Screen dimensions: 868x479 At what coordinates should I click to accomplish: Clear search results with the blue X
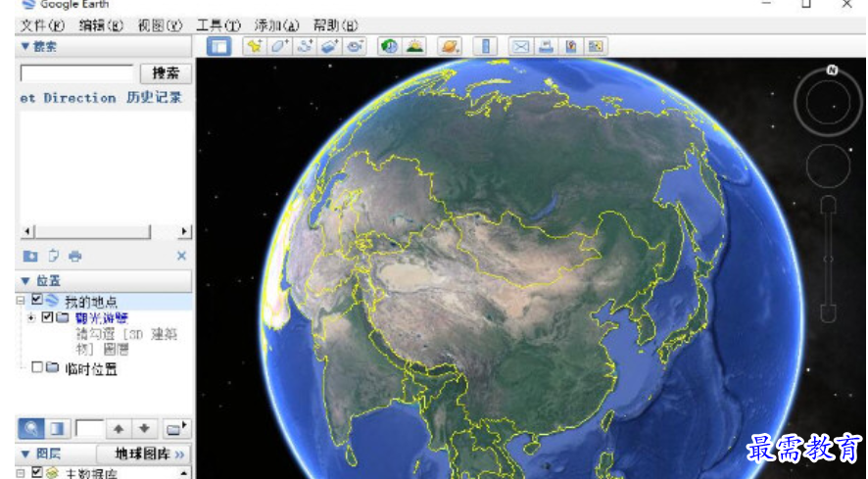(x=181, y=256)
